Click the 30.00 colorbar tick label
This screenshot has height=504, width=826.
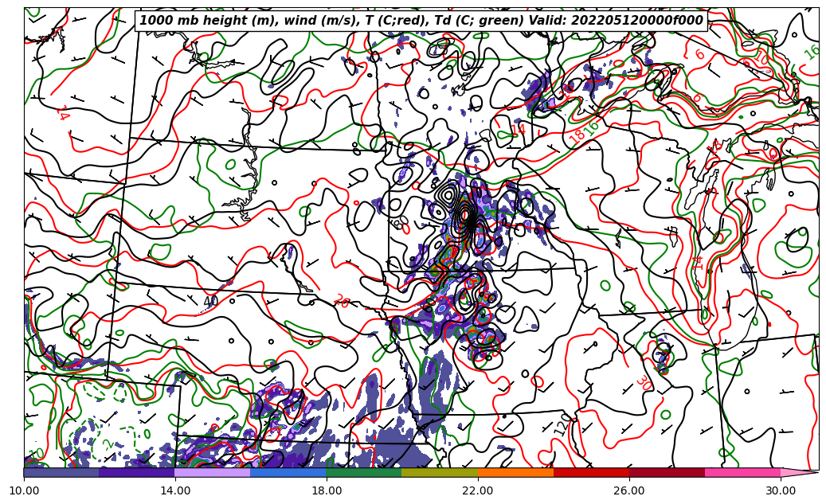tap(781, 490)
